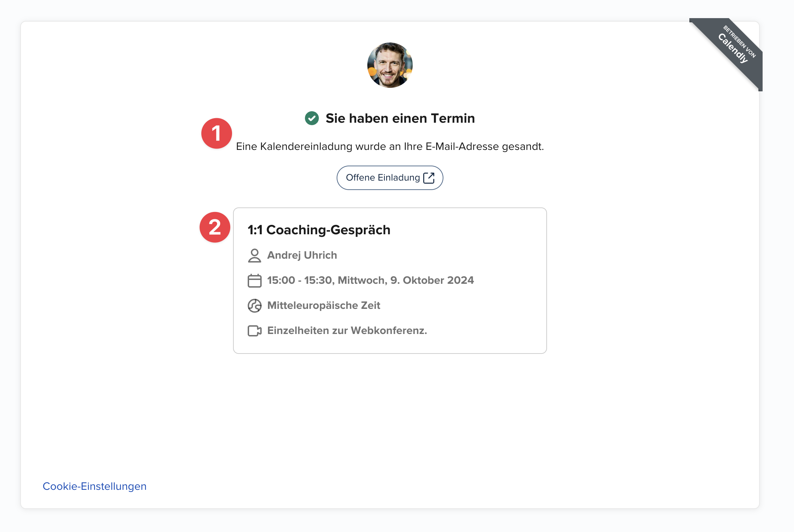Click the person icon beside Andrej Uhrich
This screenshot has width=794, height=532.
(254, 256)
